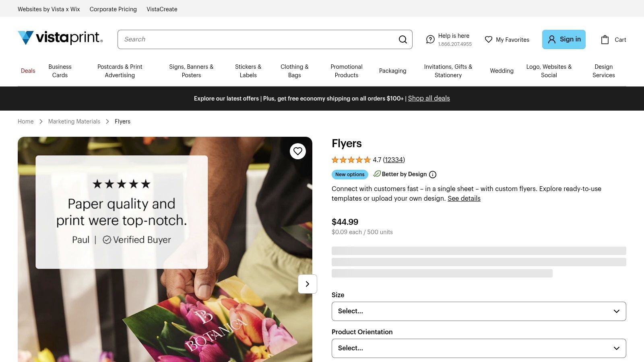644x362 pixels.
Task: Open the Size dropdown
Action: tap(479, 311)
